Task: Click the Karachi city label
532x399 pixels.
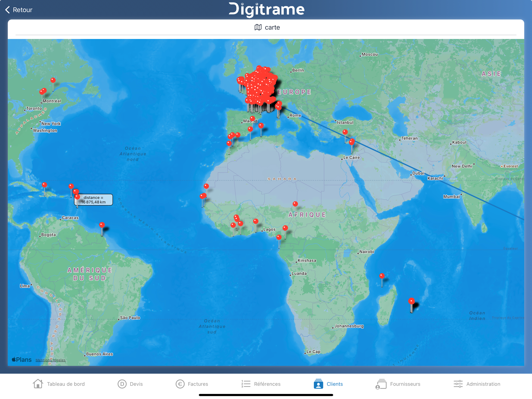Action: click(435, 178)
